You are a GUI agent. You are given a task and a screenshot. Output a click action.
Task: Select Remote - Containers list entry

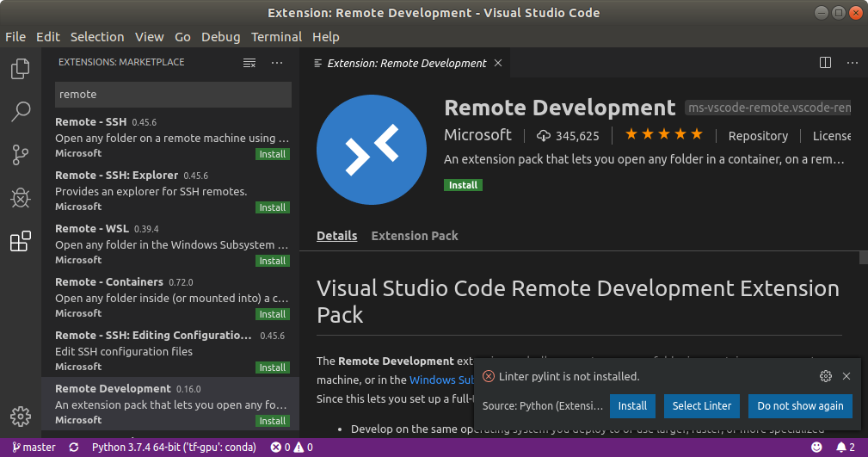pos(170,298)
